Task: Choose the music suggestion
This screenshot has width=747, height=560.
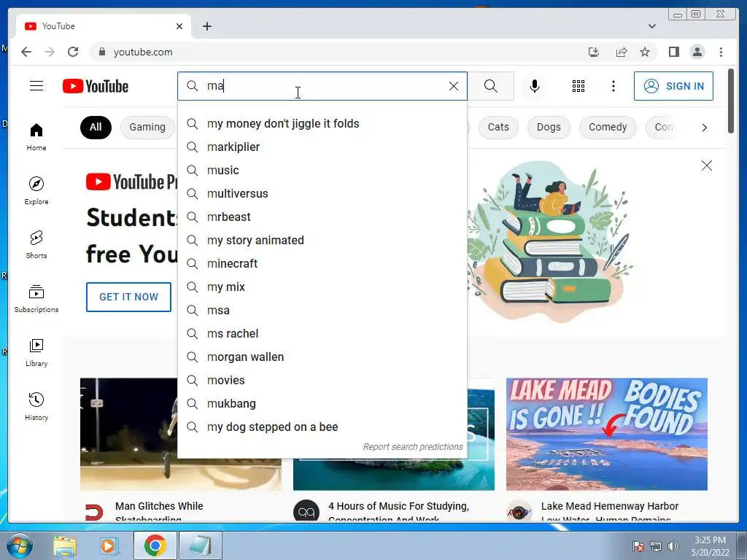Action: (x=322, y=171)
